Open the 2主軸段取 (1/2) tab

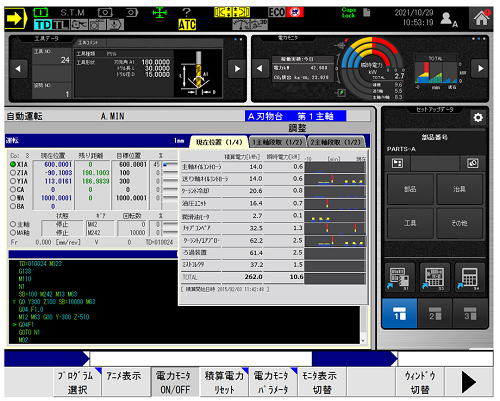(x=336, y=142)
